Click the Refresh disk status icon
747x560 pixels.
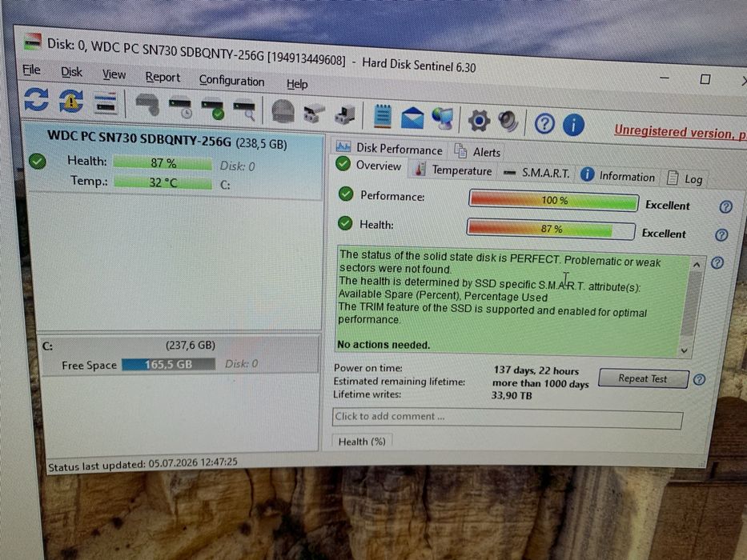pyautogui.click(x=36, y=99)
